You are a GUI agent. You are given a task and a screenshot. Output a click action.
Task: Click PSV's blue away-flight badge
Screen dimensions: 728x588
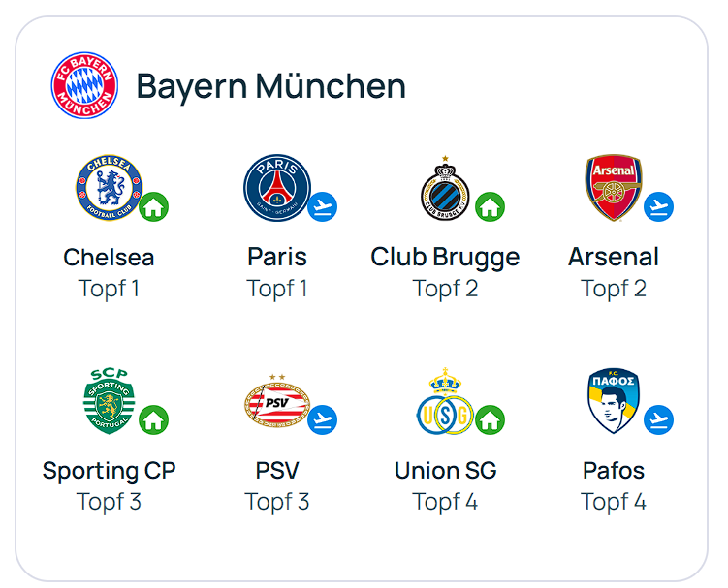coord(322,419)
